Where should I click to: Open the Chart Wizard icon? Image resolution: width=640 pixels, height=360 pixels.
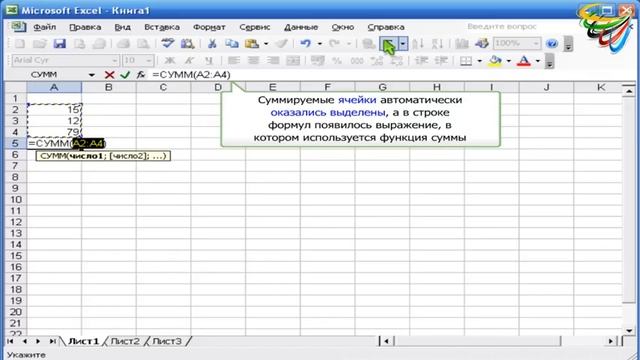click(462, 44)
